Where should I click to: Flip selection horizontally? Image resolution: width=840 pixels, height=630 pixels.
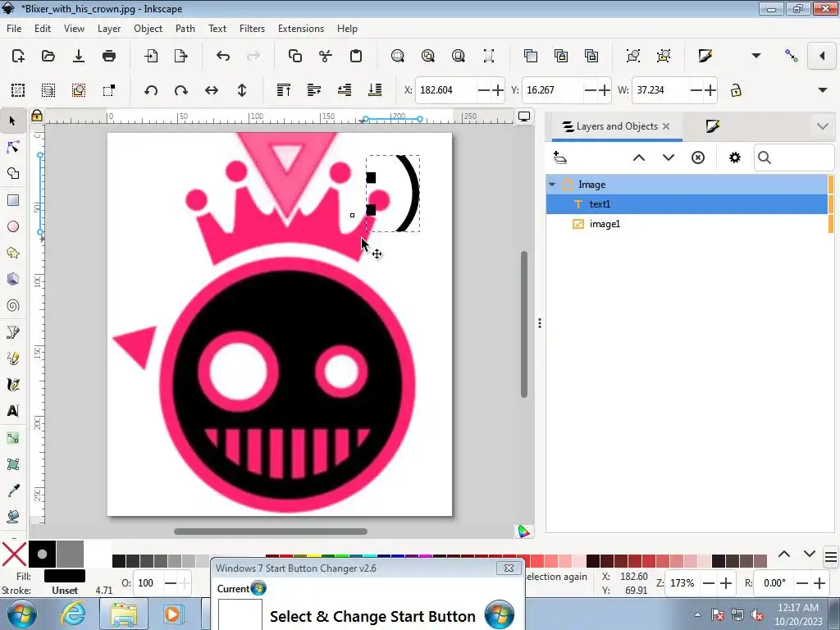(x=212, y=90)
